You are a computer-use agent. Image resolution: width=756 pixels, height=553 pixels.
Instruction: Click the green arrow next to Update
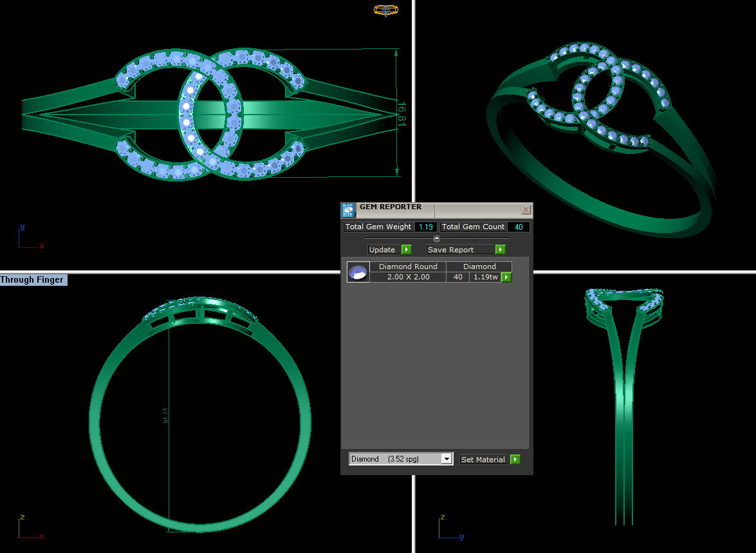click(x=407, y=250)
